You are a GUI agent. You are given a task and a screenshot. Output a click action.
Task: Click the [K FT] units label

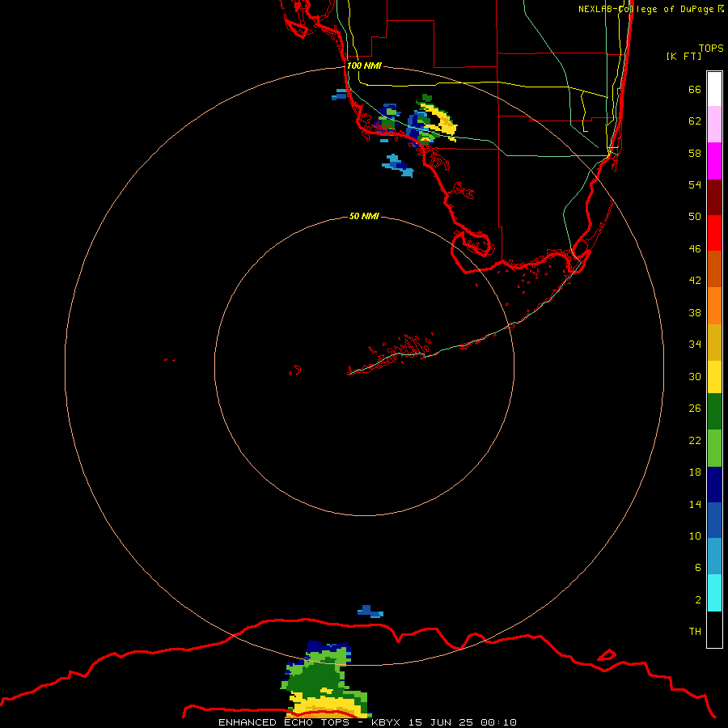click(684, 56)
